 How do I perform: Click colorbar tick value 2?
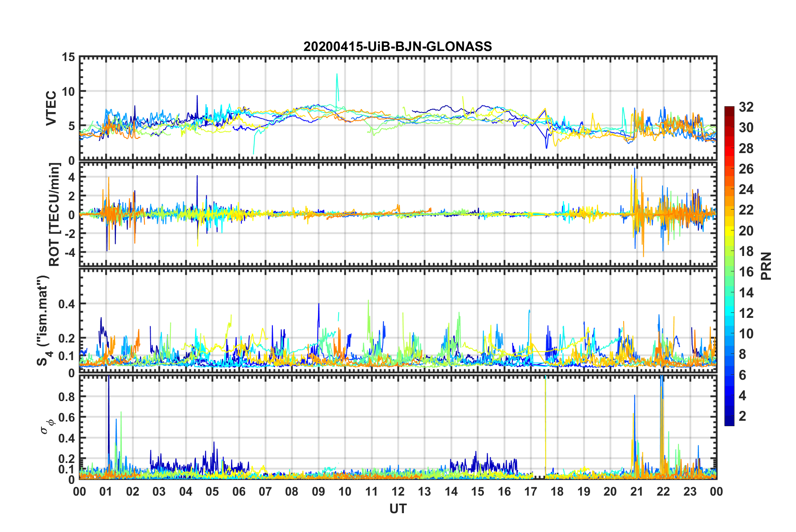click(742, 416)
